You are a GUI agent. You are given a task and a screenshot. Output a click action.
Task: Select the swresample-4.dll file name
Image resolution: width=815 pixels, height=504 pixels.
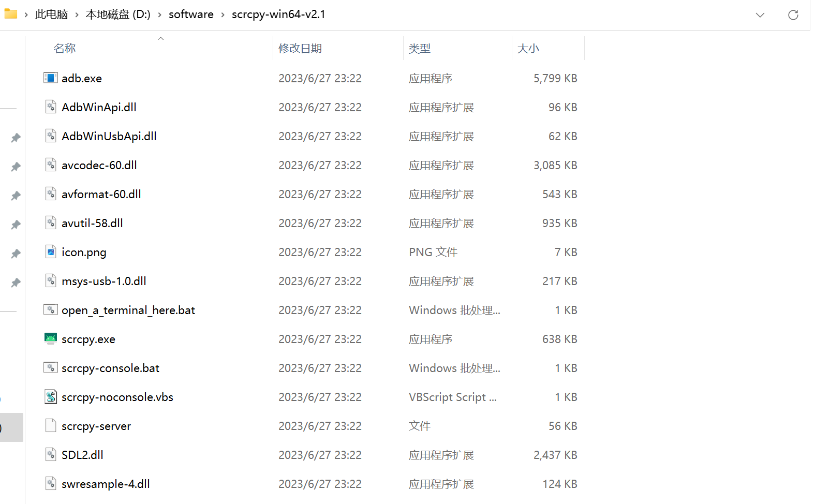[x=106, y=484]
